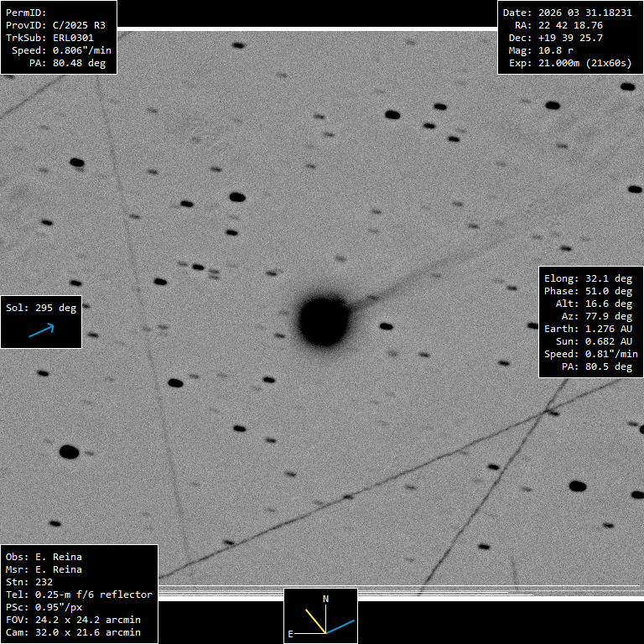Click the Exp 21.000m exposure line
644x644 pixels.
[570, 63]
